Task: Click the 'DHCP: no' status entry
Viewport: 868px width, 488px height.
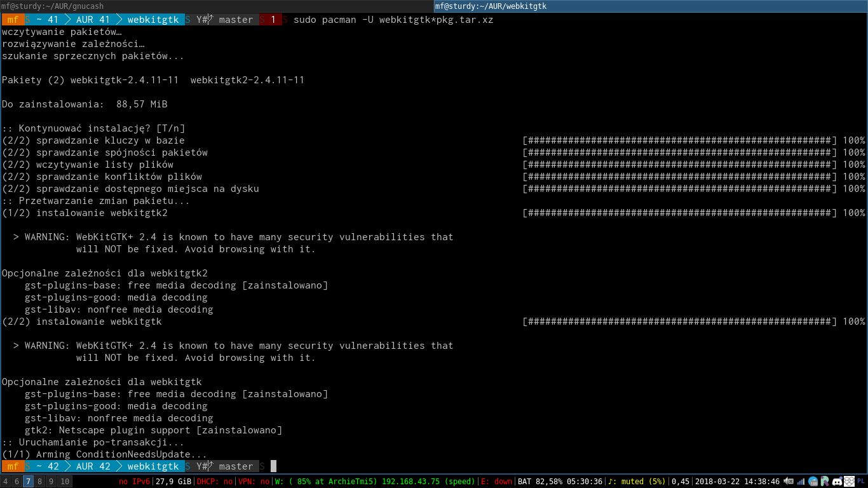Action: 215,482
